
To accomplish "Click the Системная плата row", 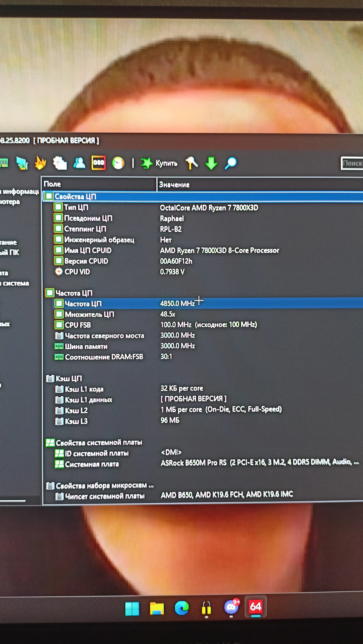I will 92,464.
